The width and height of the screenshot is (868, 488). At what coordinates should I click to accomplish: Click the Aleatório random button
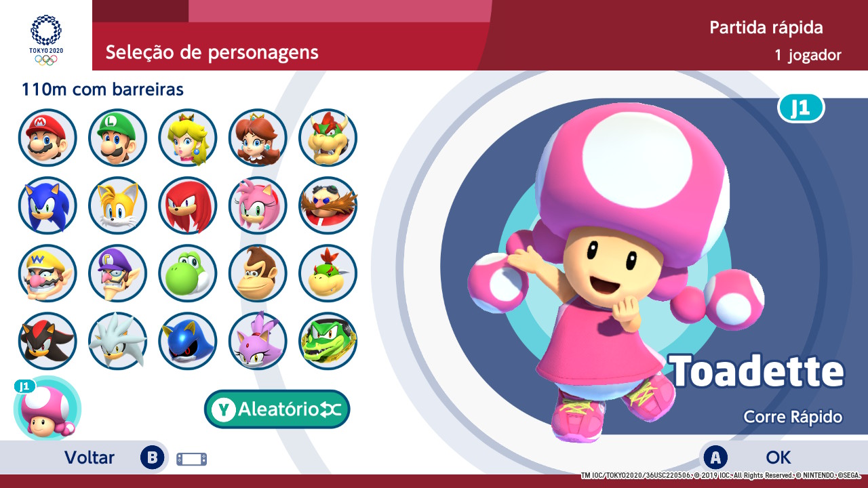(277, 409)
